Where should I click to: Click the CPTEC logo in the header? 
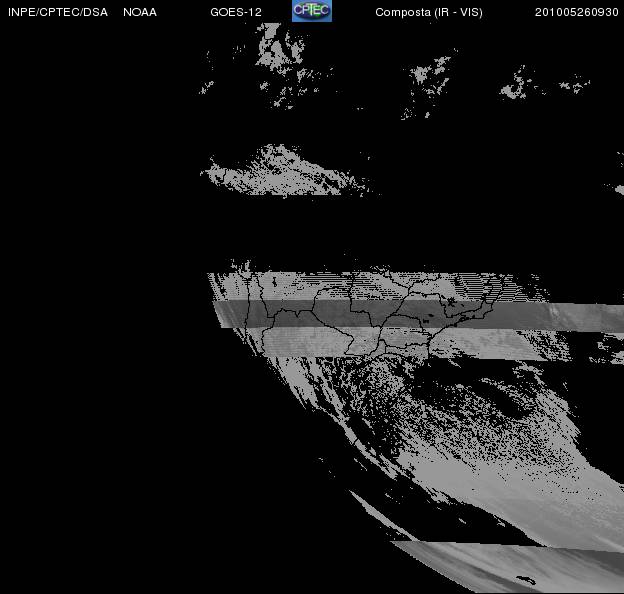click(x=312, y=11)
